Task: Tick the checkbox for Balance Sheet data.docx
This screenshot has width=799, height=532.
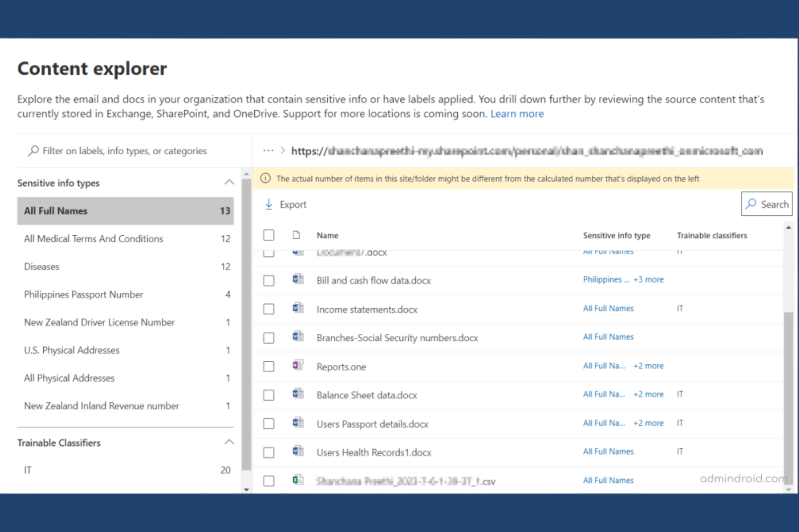Action: (269, 395)
